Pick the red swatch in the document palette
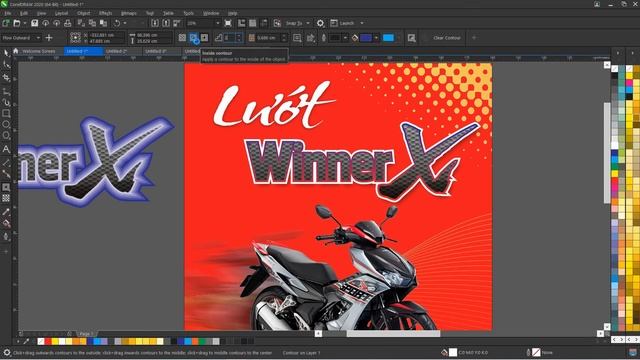The height and width of the screenshot is (360, 640). pyautogui.click(x=47, y=341)
